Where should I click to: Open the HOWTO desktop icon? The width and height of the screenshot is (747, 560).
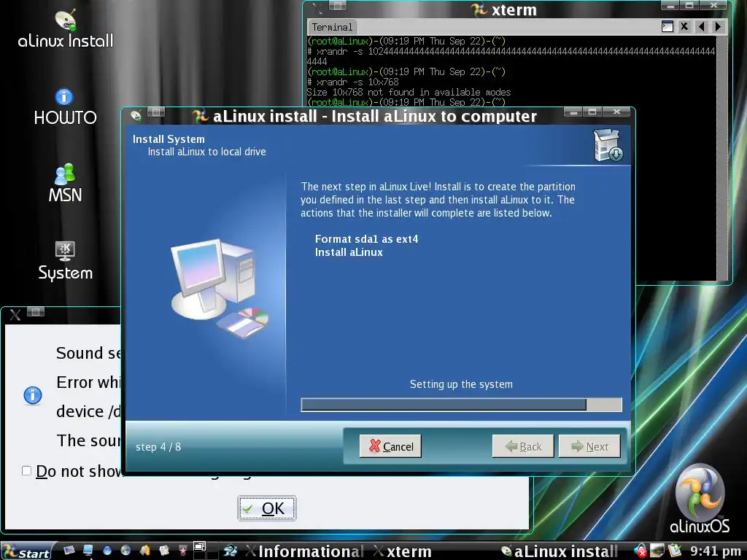64,107
